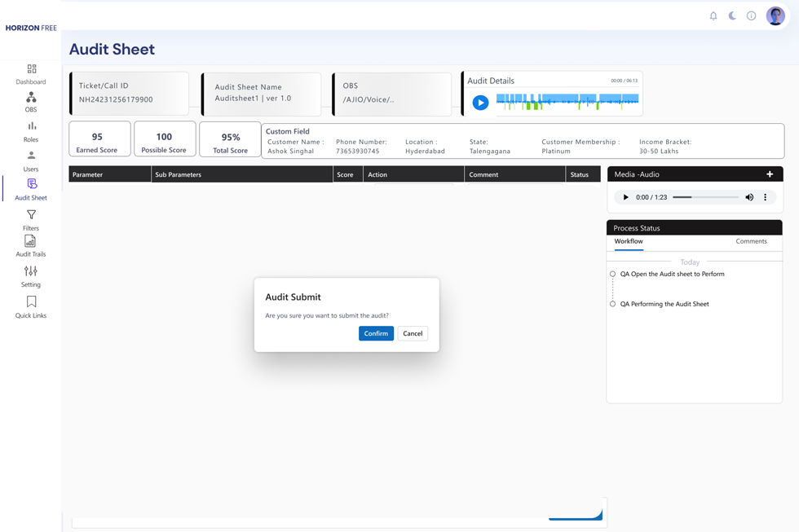
Task: Click the info circle icon
Action: coord(751,15)
